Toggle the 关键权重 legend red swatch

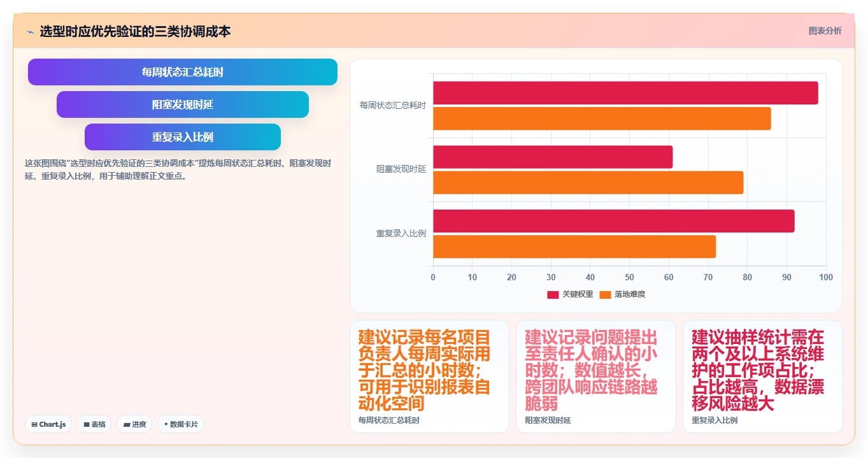(553, 294)
